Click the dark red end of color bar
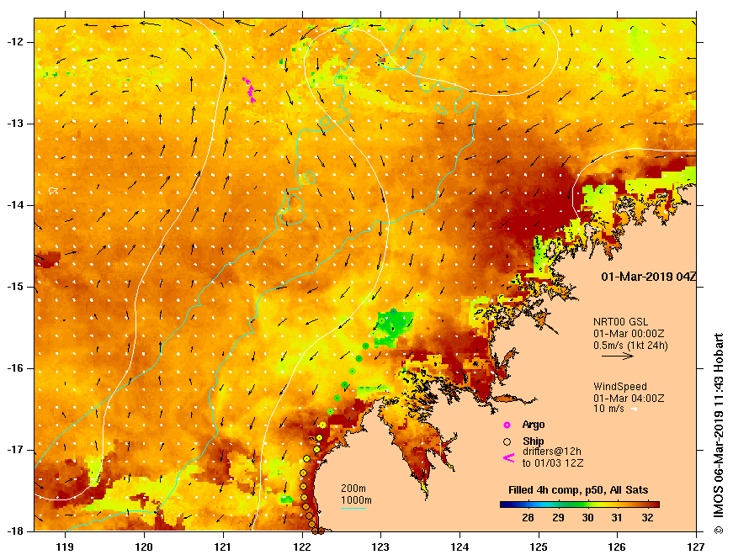 coord(656,505)
